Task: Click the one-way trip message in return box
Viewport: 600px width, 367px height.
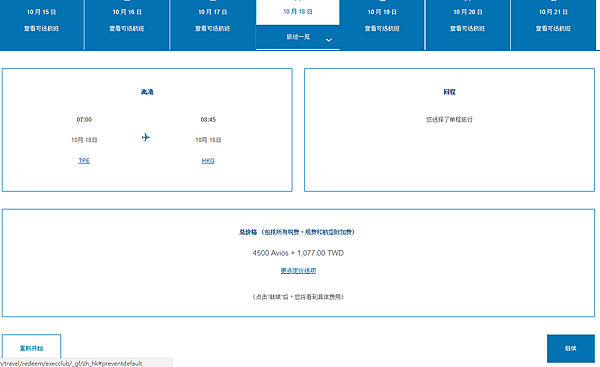Action: 449,119
